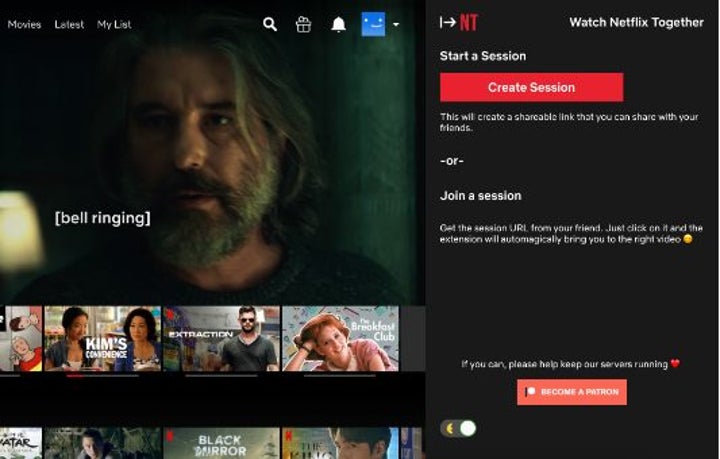Open The Breakfast Club thumbnail

340,339
